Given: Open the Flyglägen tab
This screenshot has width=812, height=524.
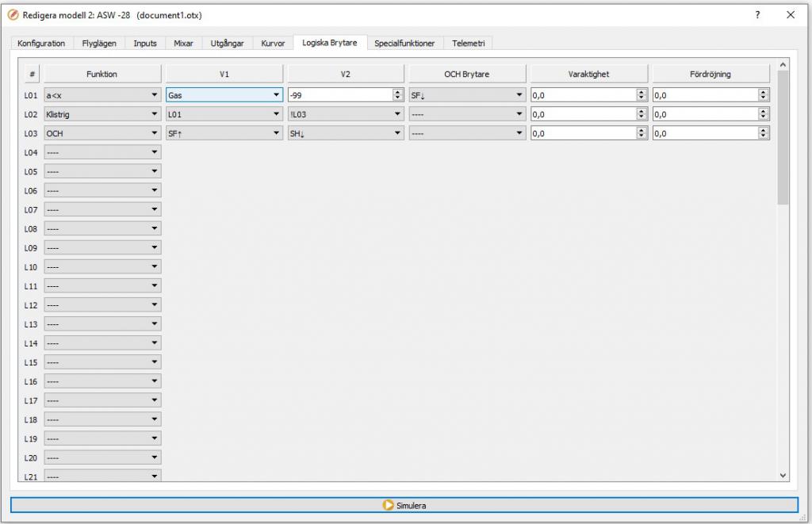Looking at the screenshot, I should [x=99, y=44].
